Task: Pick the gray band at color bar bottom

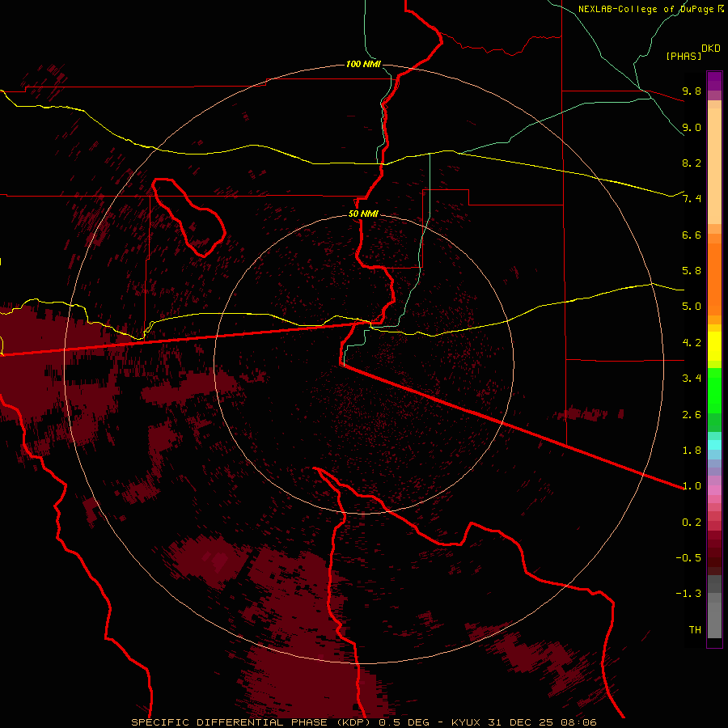Action: point(714,620)
